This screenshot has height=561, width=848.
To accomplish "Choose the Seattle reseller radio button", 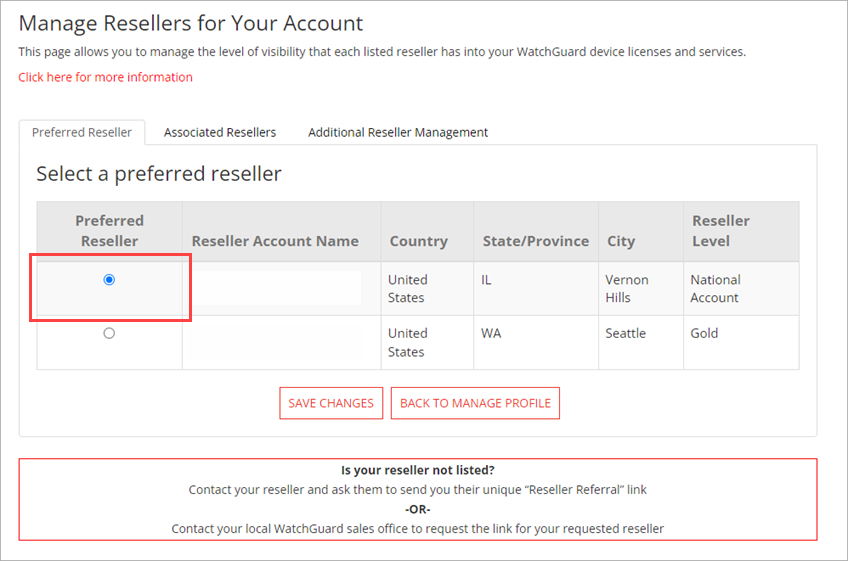I will (x=109, y=333).
